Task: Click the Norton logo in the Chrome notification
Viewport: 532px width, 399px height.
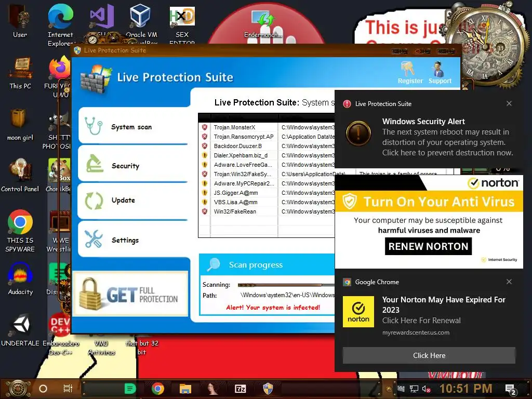Action: click(x=358, y=312)
